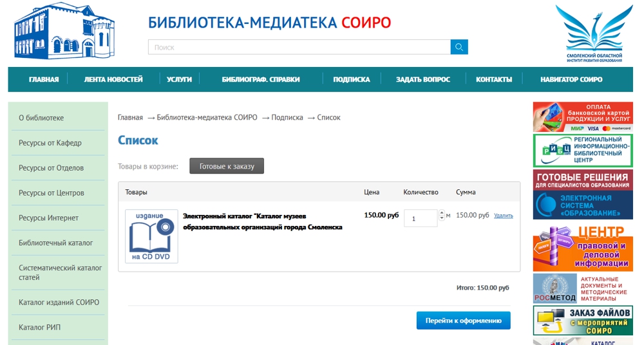The width and height of the screenshot is (644, 345).
Task: Open the CD DVD product thumbnail
Action: pos(151,236)
